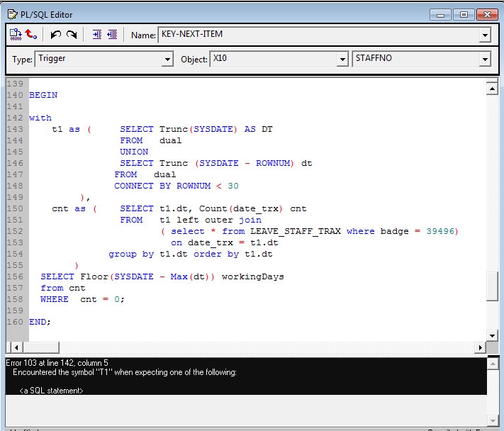The width and height of the screenshot is (504, 431).
Task: Undo the last edit
Action: click(x=56, y=34)
